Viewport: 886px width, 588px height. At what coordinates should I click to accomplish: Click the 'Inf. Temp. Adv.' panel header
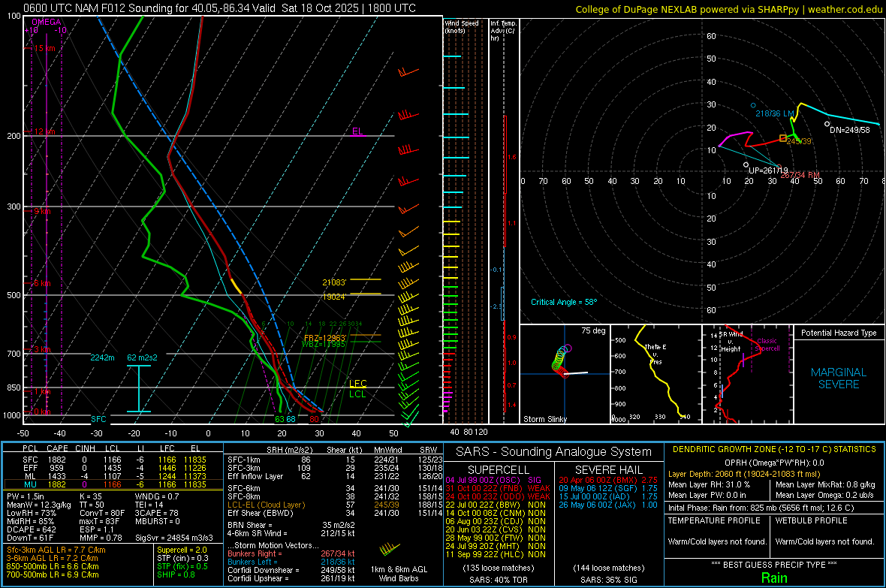[504, 31]
